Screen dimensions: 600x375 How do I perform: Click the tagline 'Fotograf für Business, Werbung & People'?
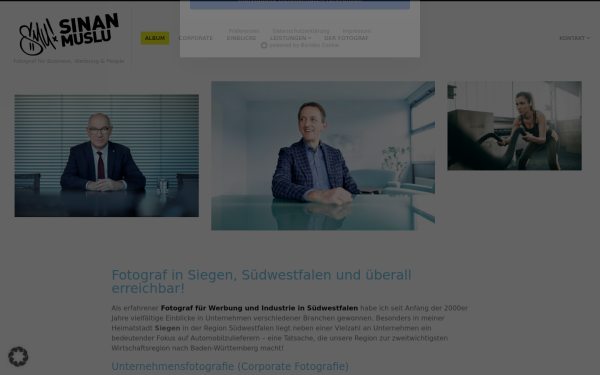click(x=69, y=61)
